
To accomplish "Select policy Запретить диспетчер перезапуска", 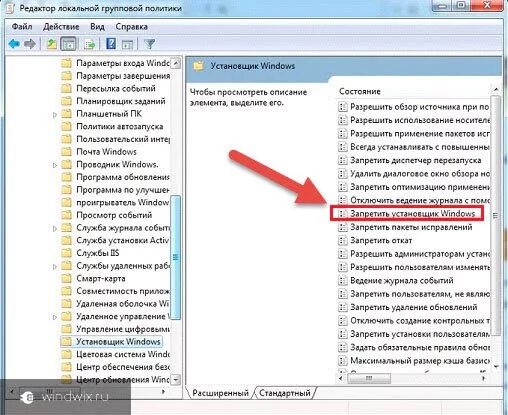I will 410,160.
